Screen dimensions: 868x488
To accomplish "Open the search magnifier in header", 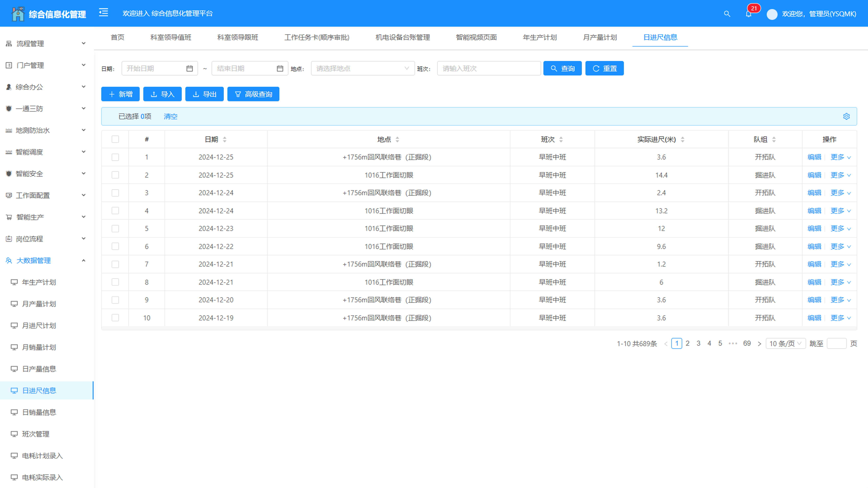I will 727,14.
